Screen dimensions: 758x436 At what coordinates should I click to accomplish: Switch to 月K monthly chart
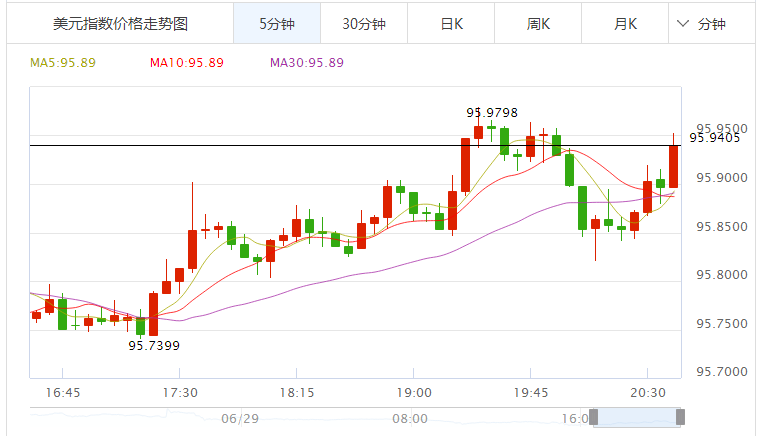click(626, 24)
